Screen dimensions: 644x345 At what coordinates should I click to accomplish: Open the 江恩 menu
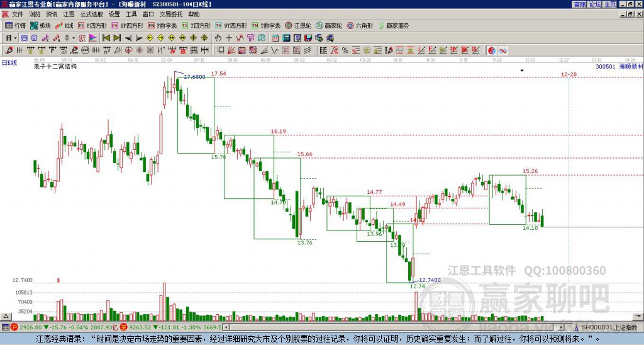(69, 14)
